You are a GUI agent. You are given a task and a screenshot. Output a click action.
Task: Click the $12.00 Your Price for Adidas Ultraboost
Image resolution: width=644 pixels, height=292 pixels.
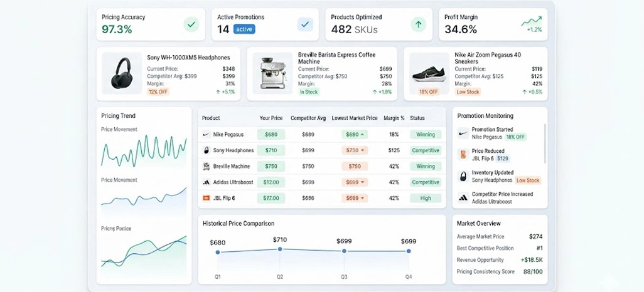pyautogui.click(x=271, y=182)
